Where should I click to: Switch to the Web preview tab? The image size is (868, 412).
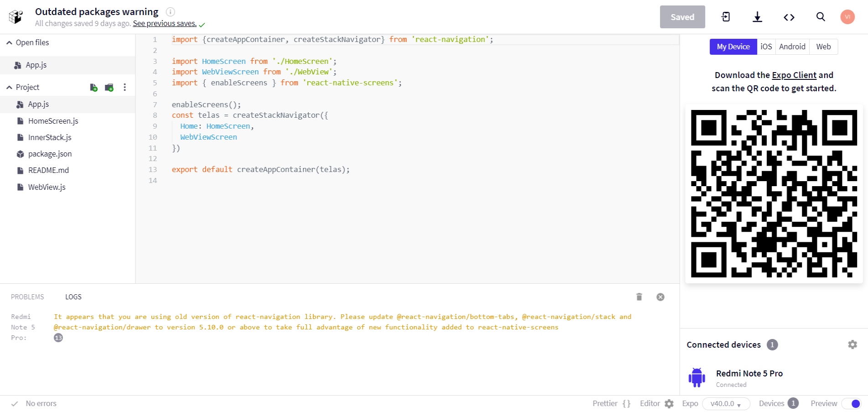[x=823, y=47]
